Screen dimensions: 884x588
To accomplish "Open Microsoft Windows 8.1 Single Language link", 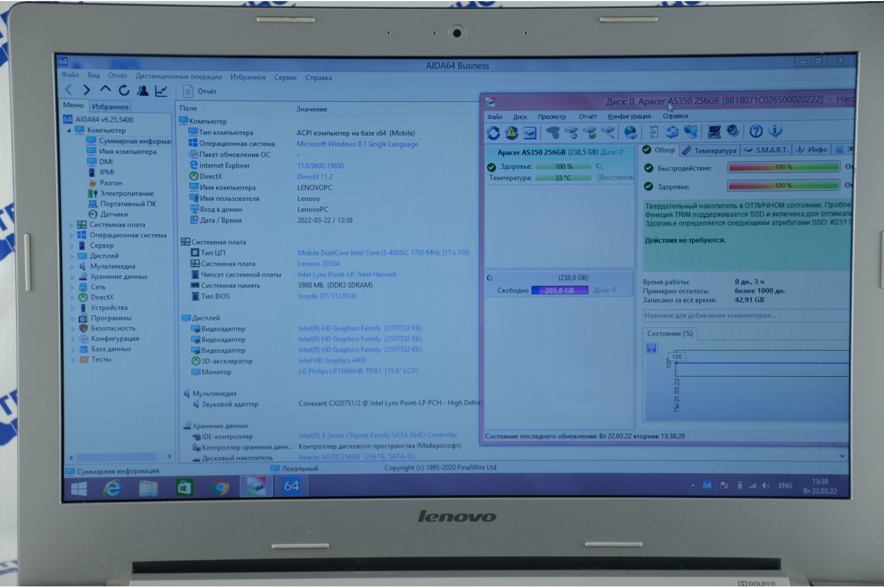I will [x=357, y=144].
